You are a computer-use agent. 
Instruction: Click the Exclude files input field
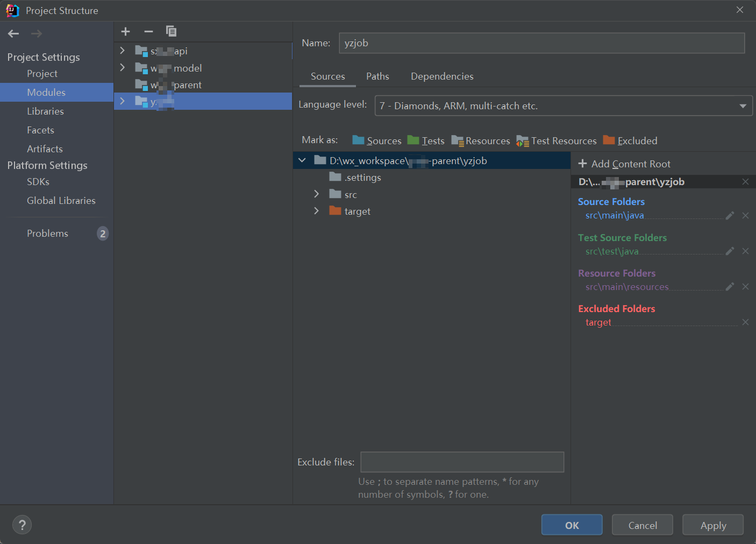coord(462,462)
